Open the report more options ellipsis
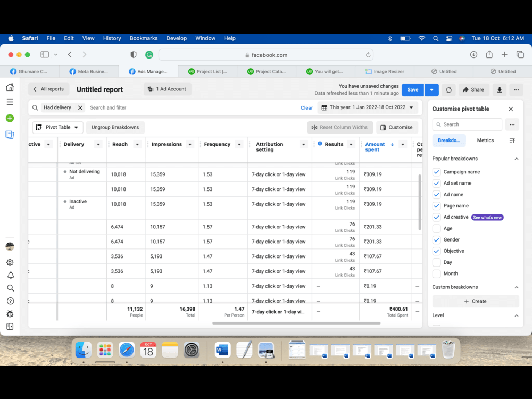 [x=517, y=89]
